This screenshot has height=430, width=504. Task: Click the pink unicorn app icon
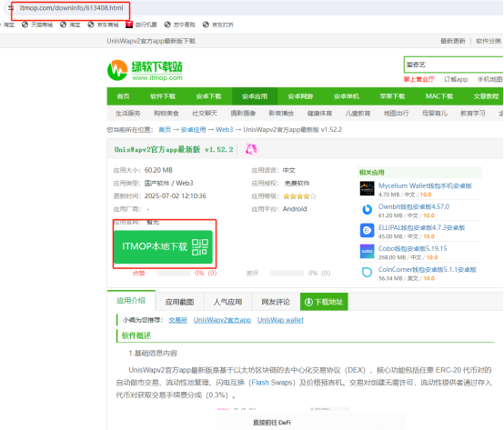click(x=251, y=149)
